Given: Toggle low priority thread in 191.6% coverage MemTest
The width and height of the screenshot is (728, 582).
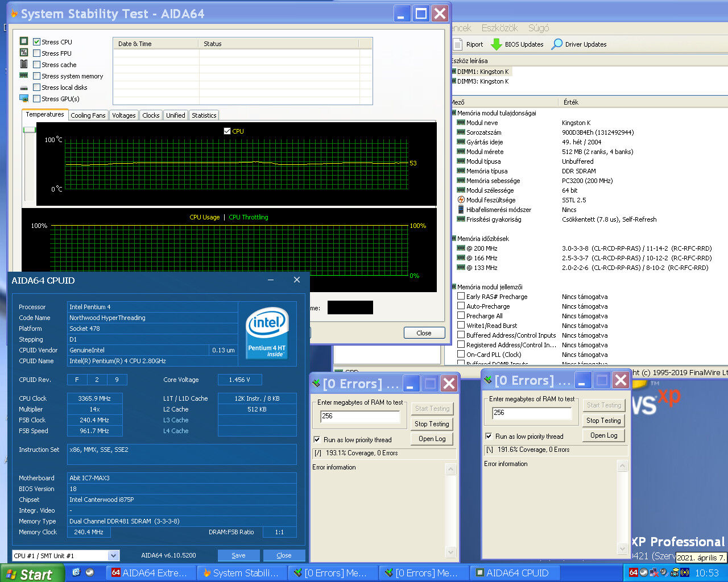Looking at the screenshot, I should 489,436.
